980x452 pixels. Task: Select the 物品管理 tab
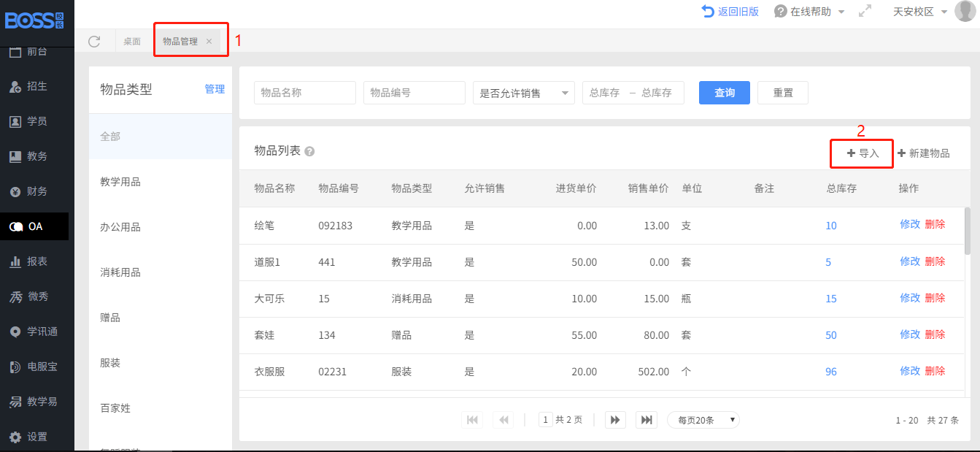[x=180, y=42]
